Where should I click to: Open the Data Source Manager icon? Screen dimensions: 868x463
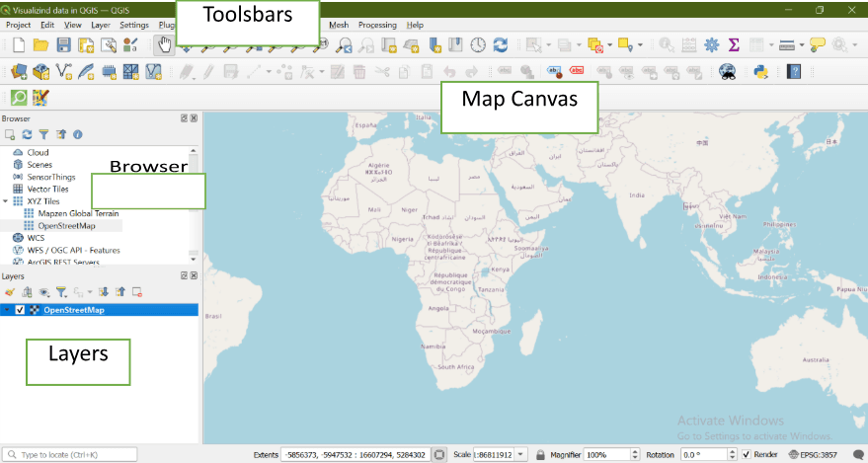tap(18, 71)
